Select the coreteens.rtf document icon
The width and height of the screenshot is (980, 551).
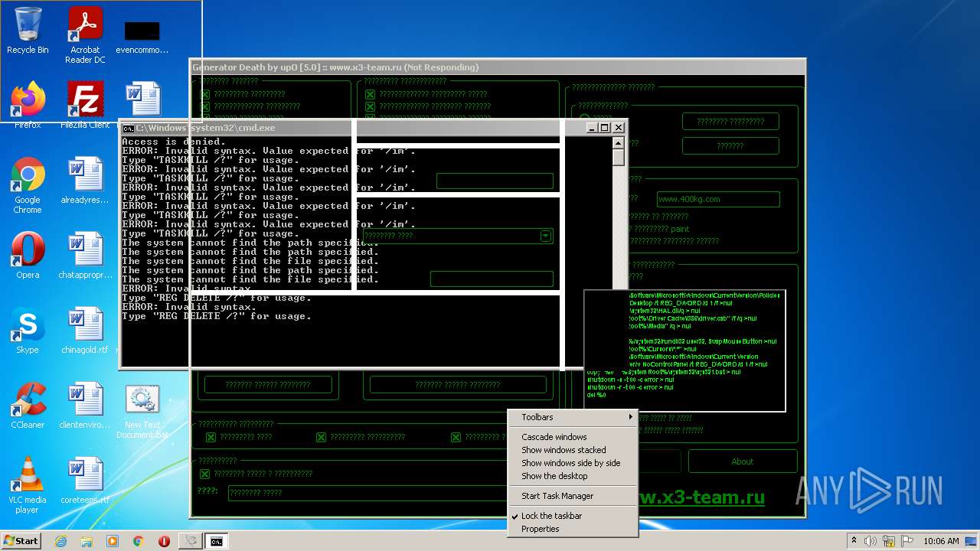[85, 481]
